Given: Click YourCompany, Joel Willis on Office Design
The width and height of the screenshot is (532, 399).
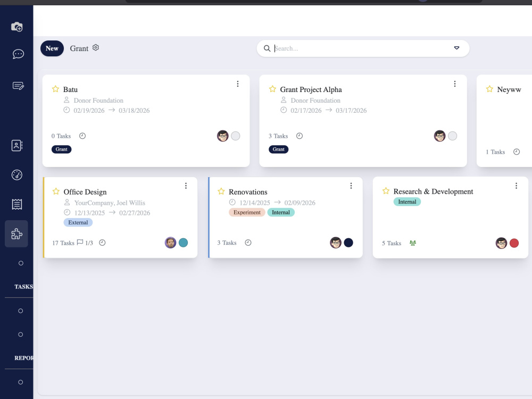Looking at the screenshot, I should pos(110,203).
